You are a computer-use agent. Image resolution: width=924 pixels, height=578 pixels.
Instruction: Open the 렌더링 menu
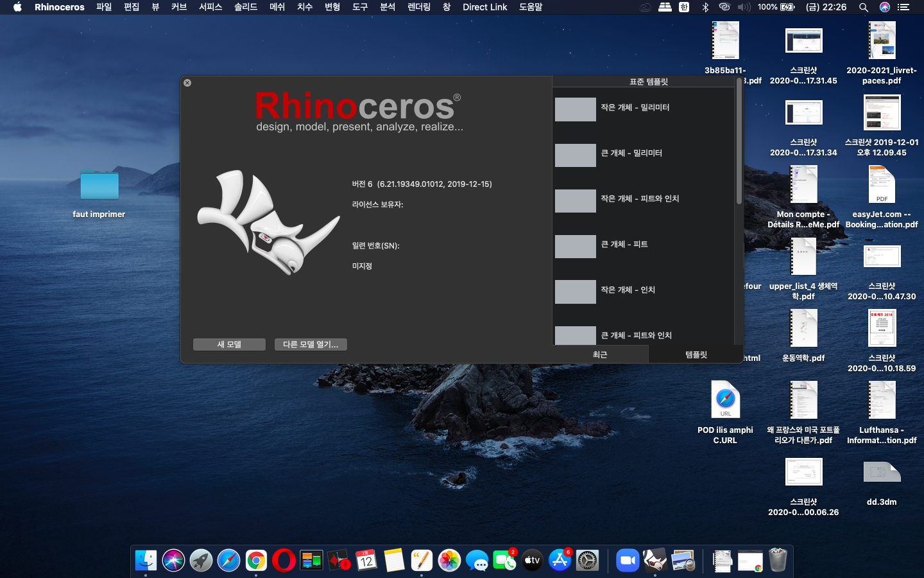click(x=419, y=7)
